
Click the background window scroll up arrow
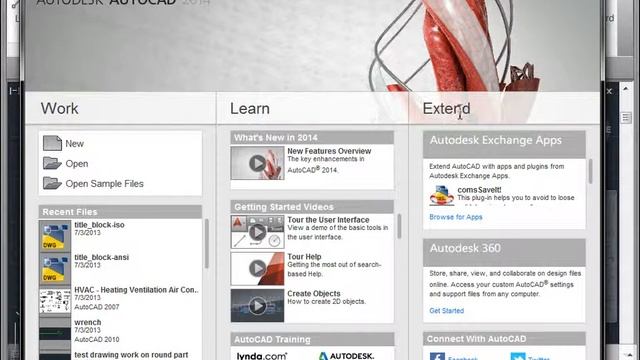tap(625, 88)
